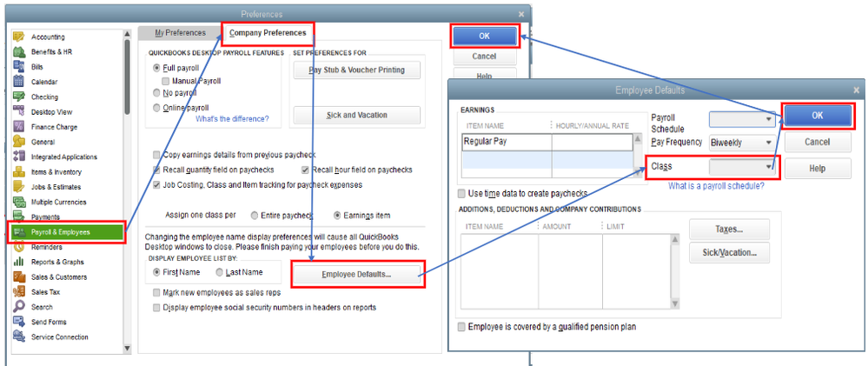The width and height of the screenshot is (868, 366).
Task: Select the Accounting preferences icon
Action: click(x=19, y=37)
